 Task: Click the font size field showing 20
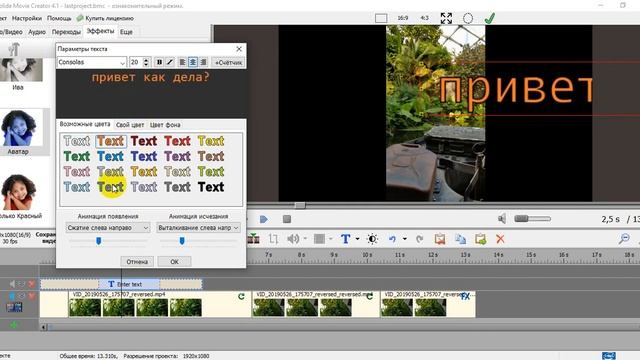pyautogui.click(x=136, y=62)
